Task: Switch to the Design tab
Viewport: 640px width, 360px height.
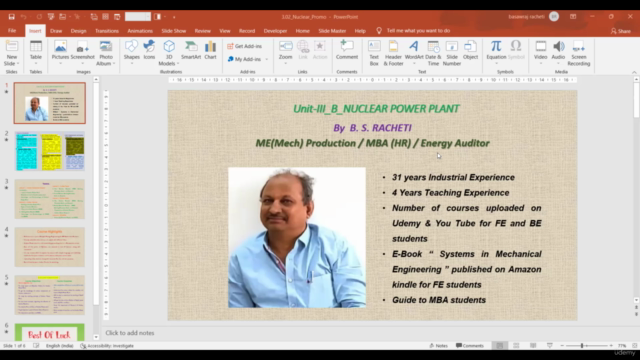Action: [x=78, y=31]
